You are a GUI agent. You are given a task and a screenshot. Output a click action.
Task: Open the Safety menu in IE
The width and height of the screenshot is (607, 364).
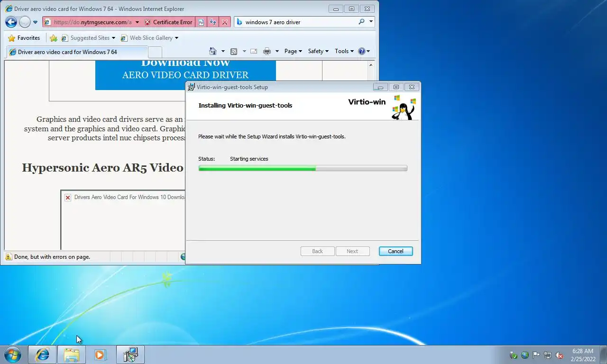point(318,51)
